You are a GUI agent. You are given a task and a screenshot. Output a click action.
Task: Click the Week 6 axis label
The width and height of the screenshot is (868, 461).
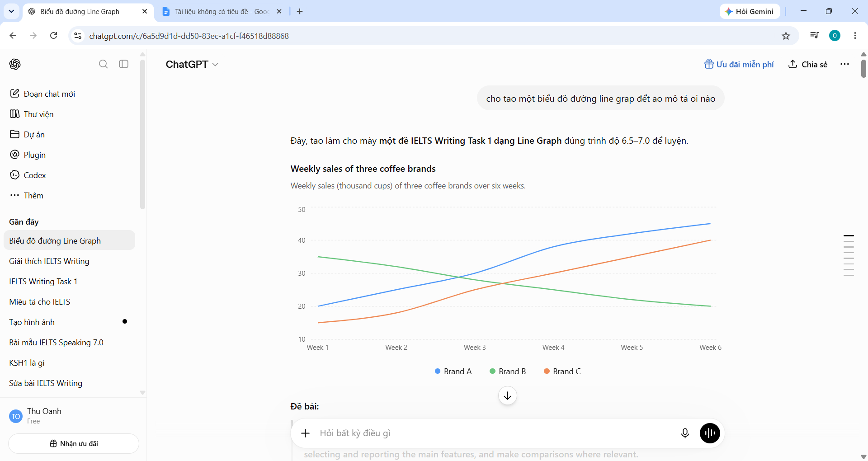(710, 347)
